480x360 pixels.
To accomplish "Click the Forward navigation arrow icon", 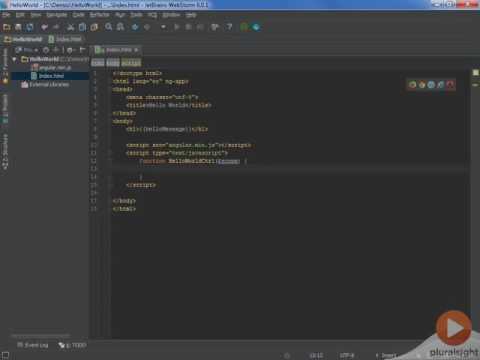I will tap(147, 27).
